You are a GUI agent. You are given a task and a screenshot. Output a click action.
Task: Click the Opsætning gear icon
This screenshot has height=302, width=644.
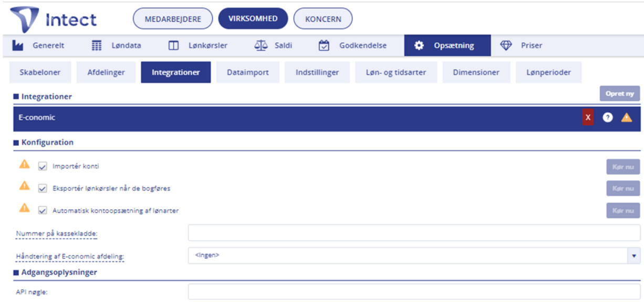[419, 45]
